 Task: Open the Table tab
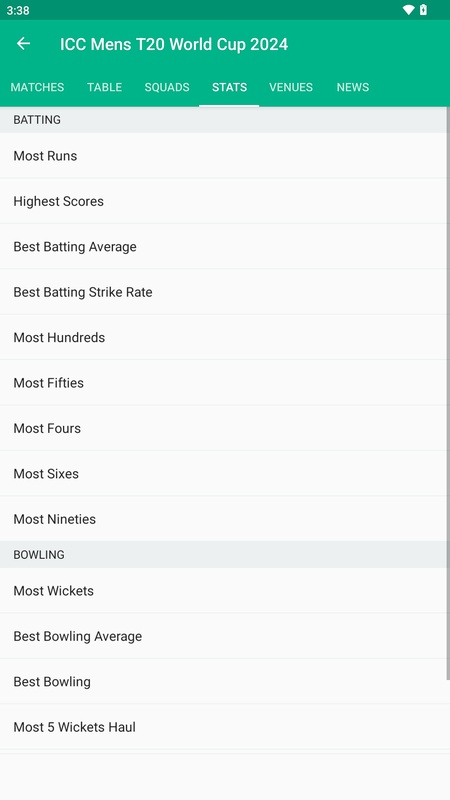click(105, 87)
